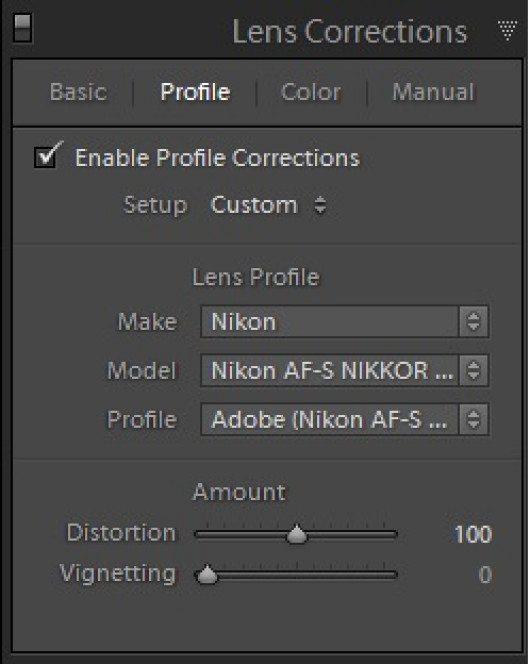The width and height of the screenshot is (530, 664).
Task: Click the Distortion value 100 field
Action: click(x=473, y=534)
